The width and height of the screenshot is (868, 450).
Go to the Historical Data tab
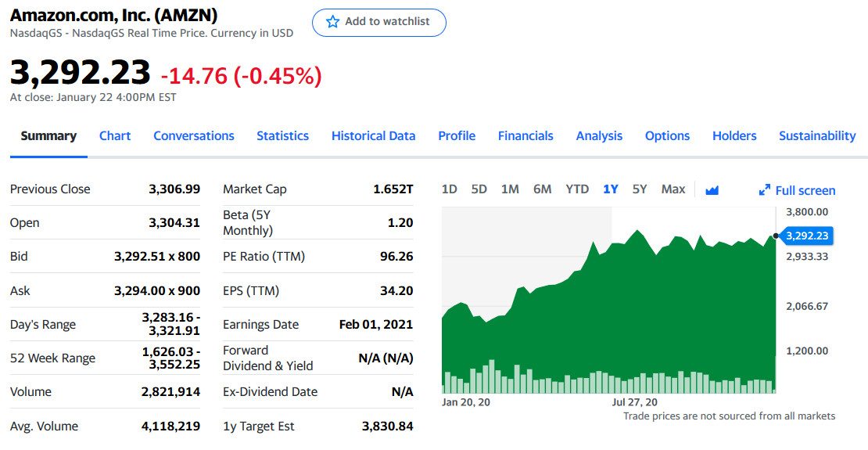click(373, 135)
